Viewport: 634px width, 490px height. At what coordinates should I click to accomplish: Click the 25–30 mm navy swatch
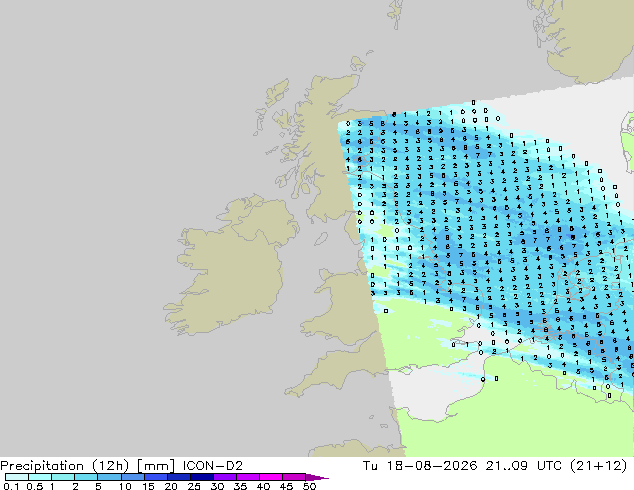[202, 477]
